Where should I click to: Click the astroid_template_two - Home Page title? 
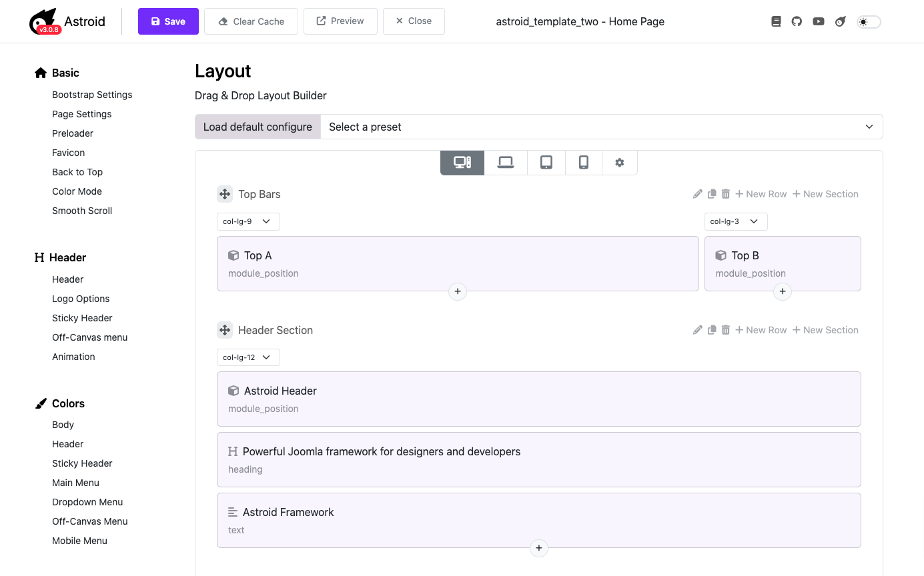pyautogui.click(x=580, y=21)
